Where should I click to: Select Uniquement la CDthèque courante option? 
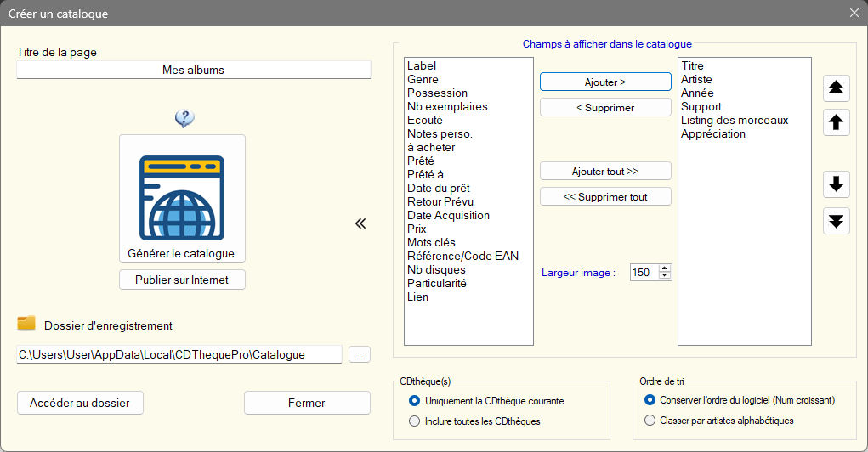[x=415, y=401]
